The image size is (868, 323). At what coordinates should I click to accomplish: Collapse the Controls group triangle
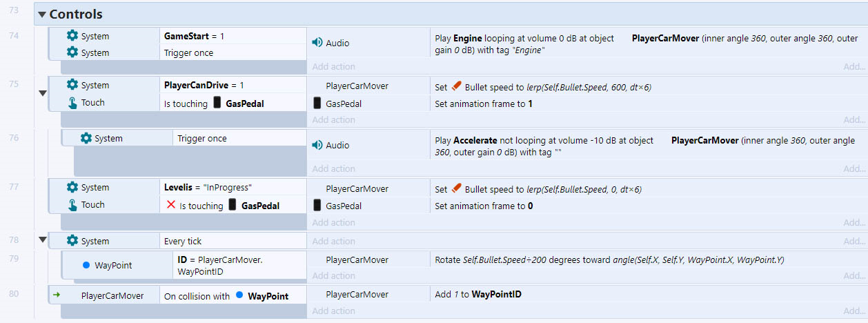42,14
